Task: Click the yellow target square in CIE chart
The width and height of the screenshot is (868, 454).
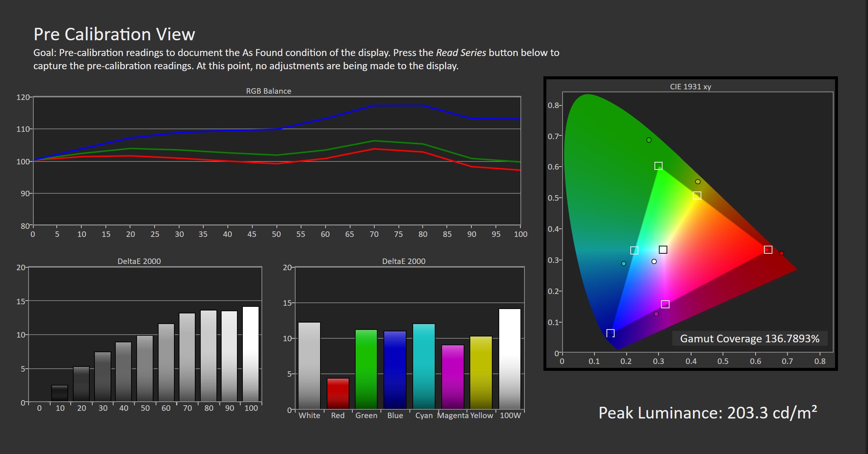Action: tap(697, 196)
